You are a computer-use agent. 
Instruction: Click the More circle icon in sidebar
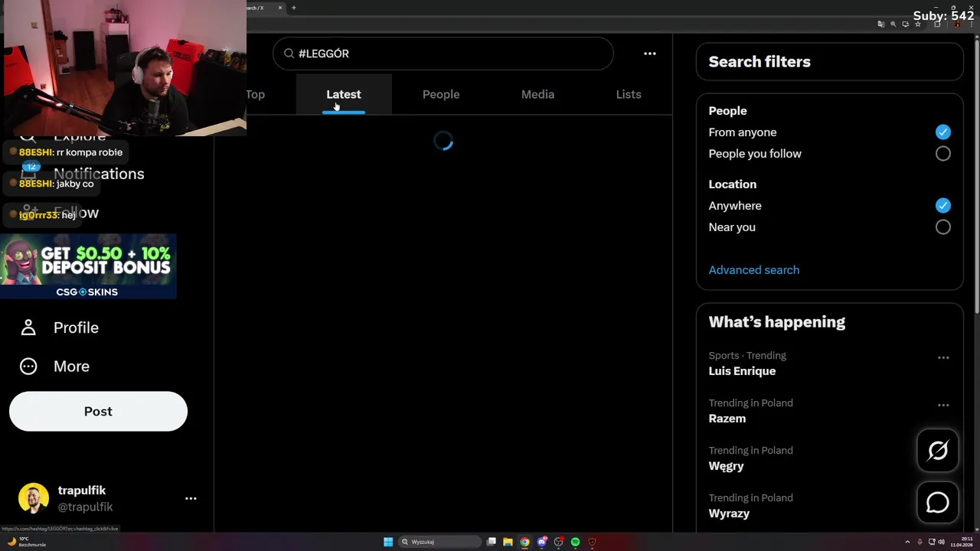tap(28, 367)
